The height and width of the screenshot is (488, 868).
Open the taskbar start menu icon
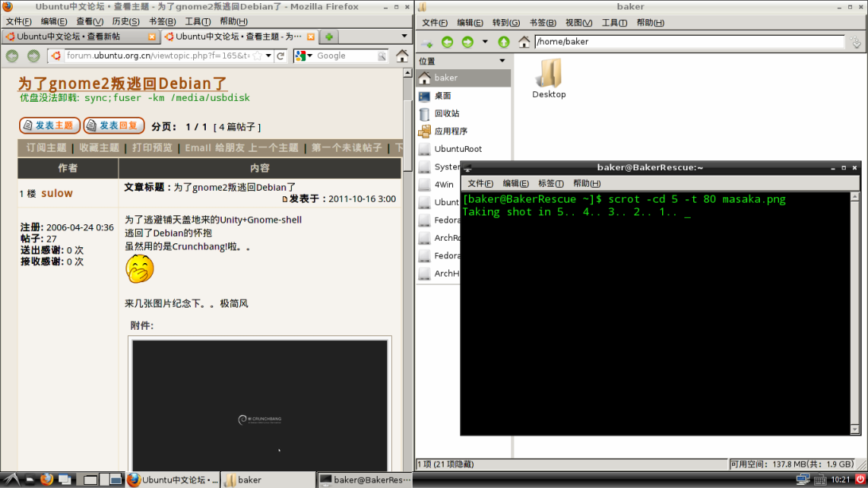(x=11, y=480)
